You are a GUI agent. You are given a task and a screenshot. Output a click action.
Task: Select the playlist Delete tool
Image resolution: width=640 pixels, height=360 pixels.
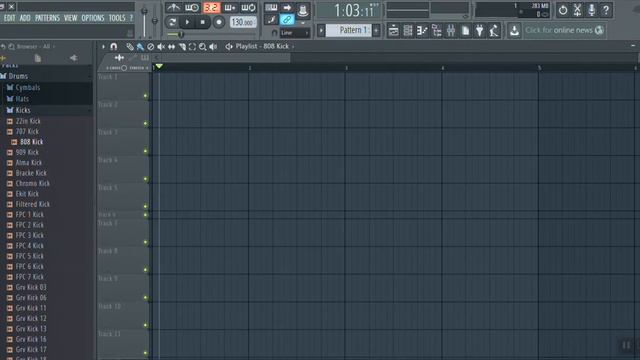pos(151,47)
